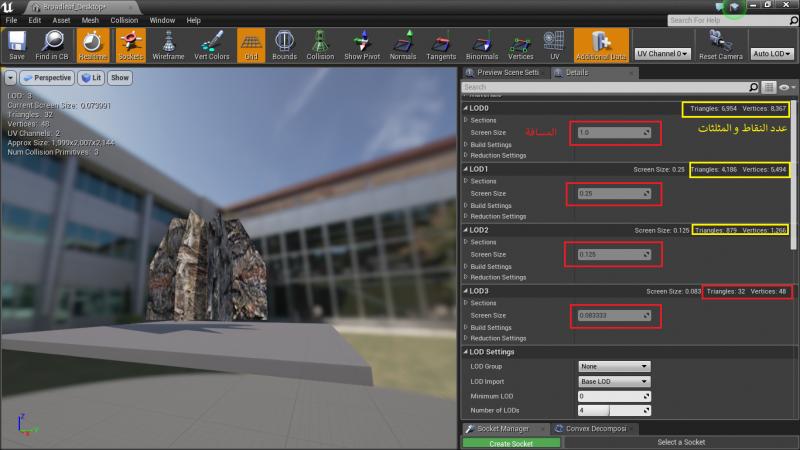Change Lit view mode
This screenshot has width=800, height=450.
tap(91, 78)
